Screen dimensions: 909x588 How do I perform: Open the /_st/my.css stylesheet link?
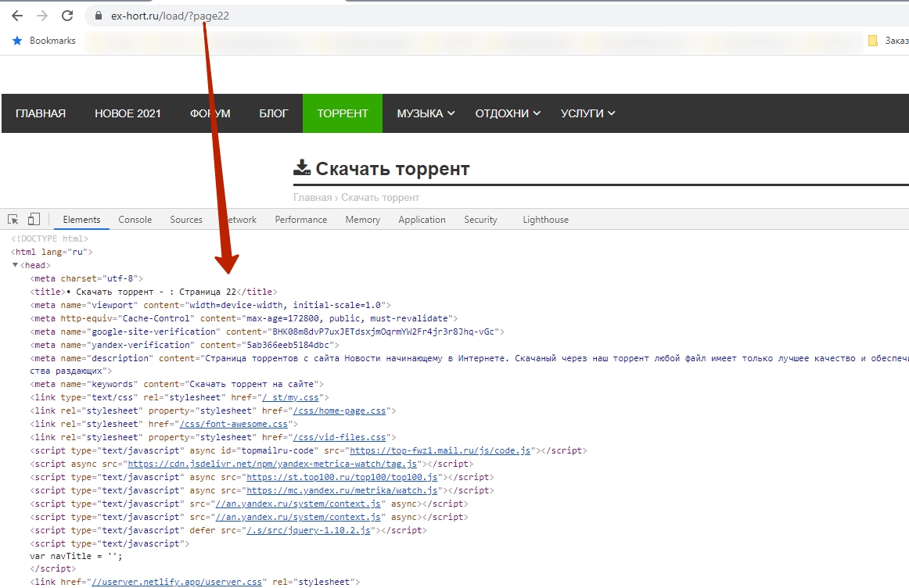click(290, 397)
